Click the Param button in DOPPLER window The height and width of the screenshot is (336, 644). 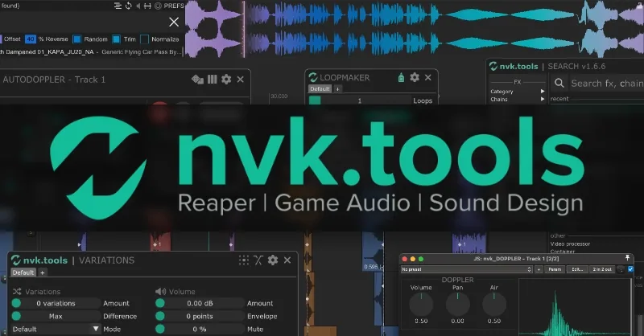[x=555, y=269]
